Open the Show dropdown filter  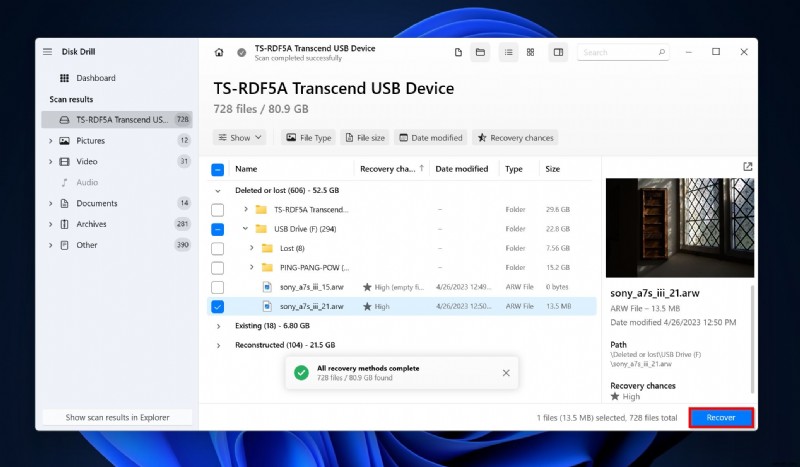pos(239,138)
